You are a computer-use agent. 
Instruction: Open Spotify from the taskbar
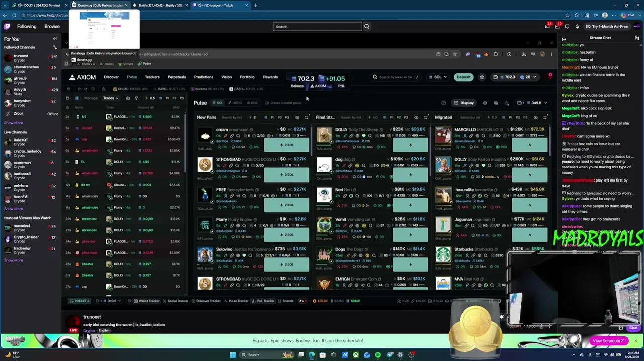pyautogui.click(x=378, y=355)
